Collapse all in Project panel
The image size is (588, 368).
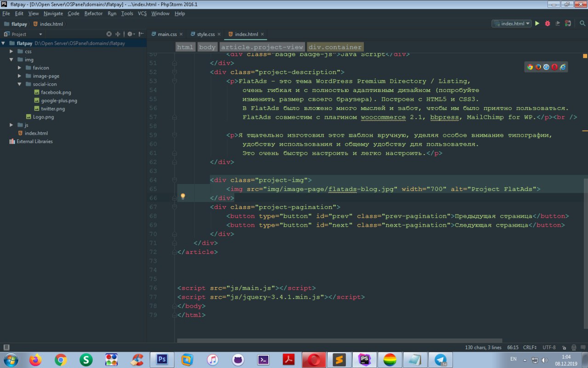118,34
